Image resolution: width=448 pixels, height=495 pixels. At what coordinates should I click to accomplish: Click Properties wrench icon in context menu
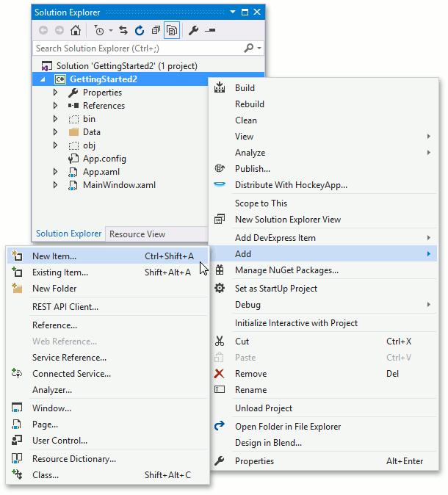click(220, 461)
